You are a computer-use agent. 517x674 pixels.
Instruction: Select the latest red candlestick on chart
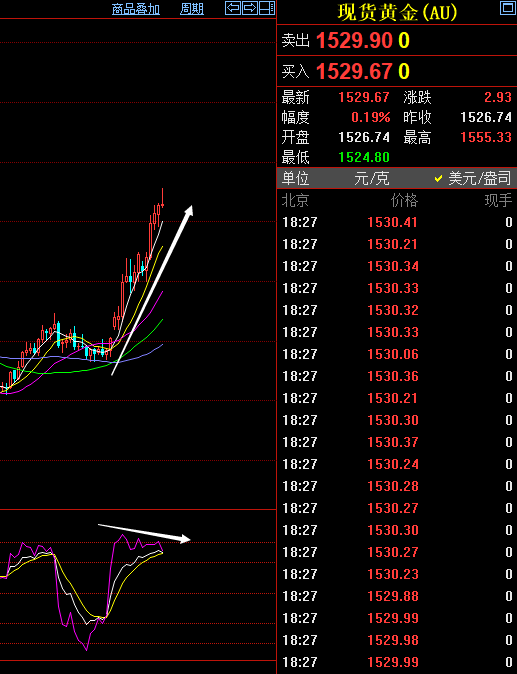(x=162, y=200)
